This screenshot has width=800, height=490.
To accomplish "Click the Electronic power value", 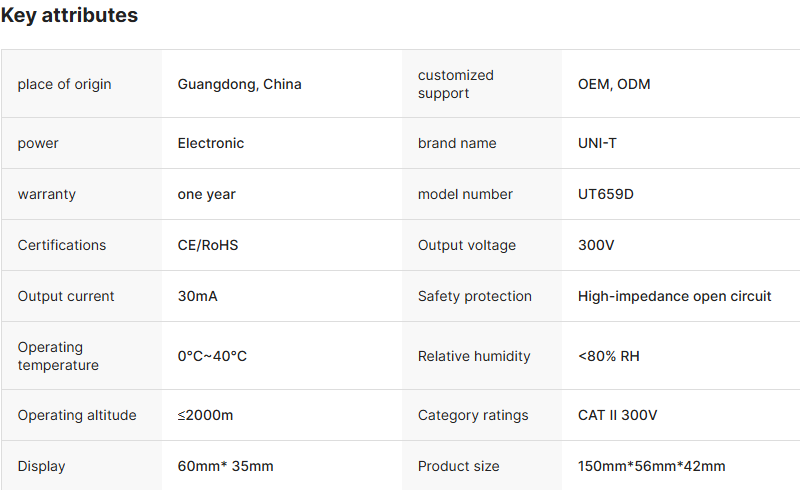I will [x=210, y=143].
